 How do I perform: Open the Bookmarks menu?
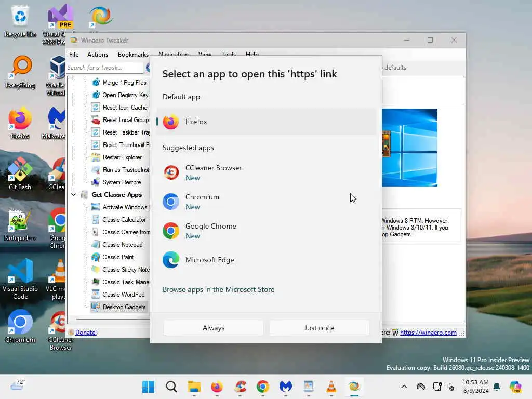tap(133, 54)
